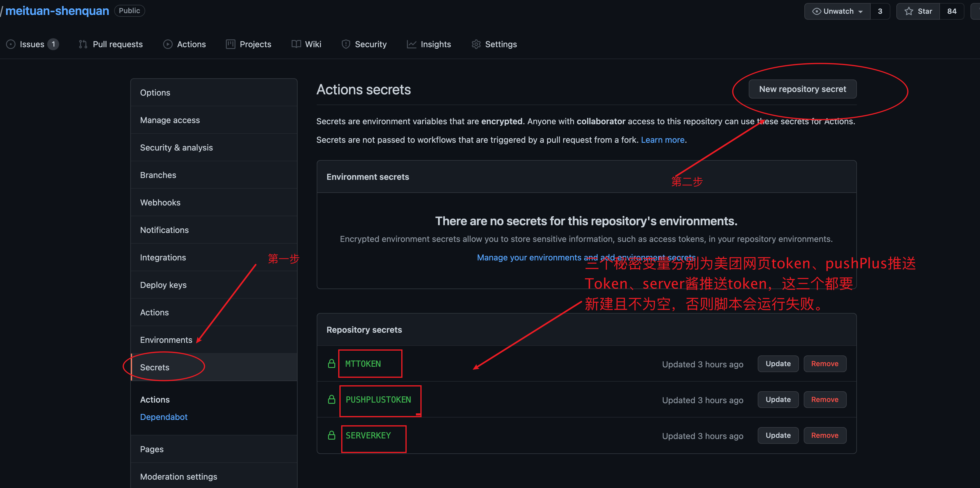The height and width of the screenshot is (488, 980).
Task: Click the Issues circle icon
Action: 11,44
